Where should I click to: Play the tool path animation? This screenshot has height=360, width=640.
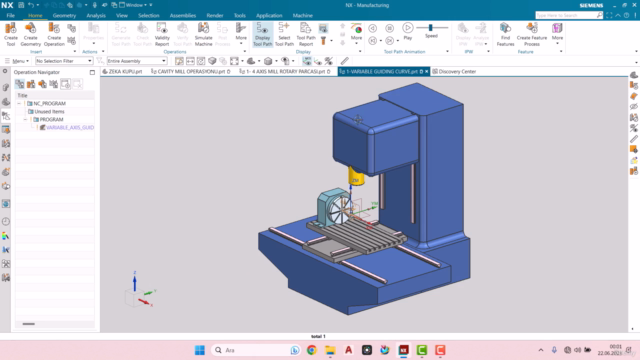click(x=407, y=31)
